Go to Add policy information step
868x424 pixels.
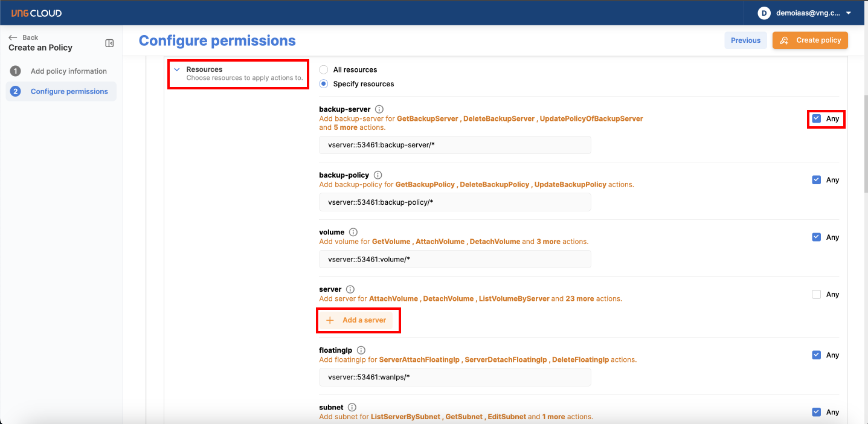68,71
